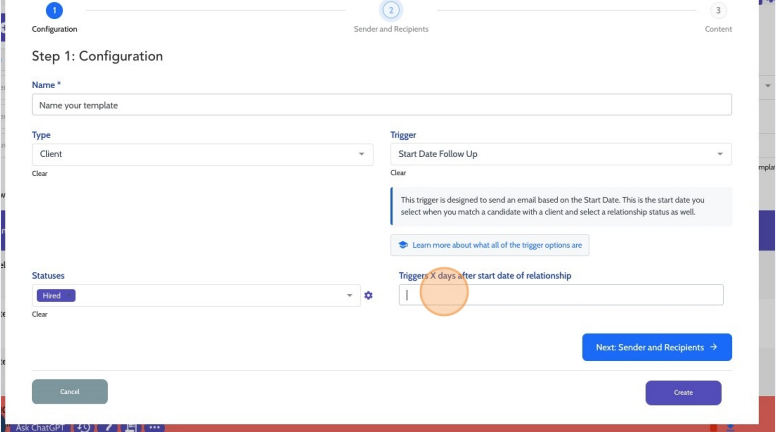Open the help question mark in bottom bar
776x432 pixels.
point(108,427)
